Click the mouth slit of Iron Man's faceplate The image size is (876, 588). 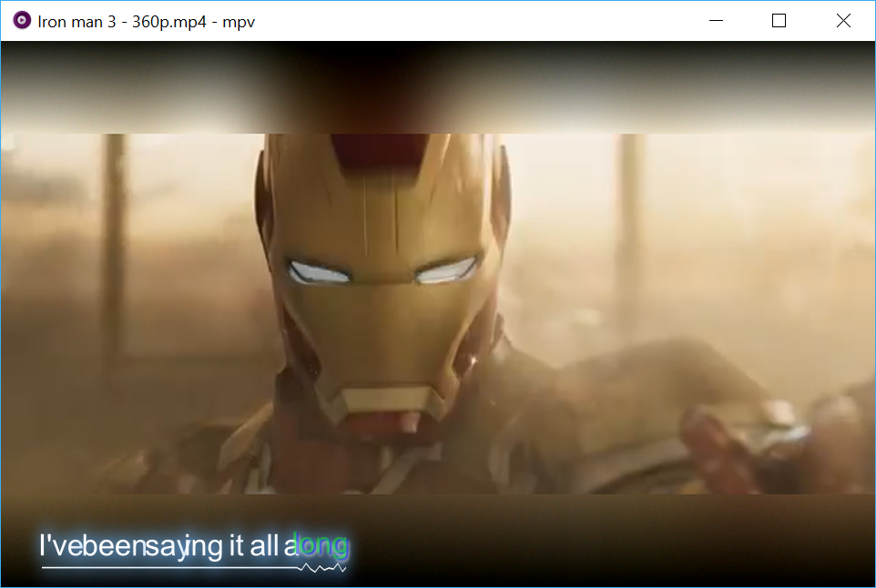(382, 402)
